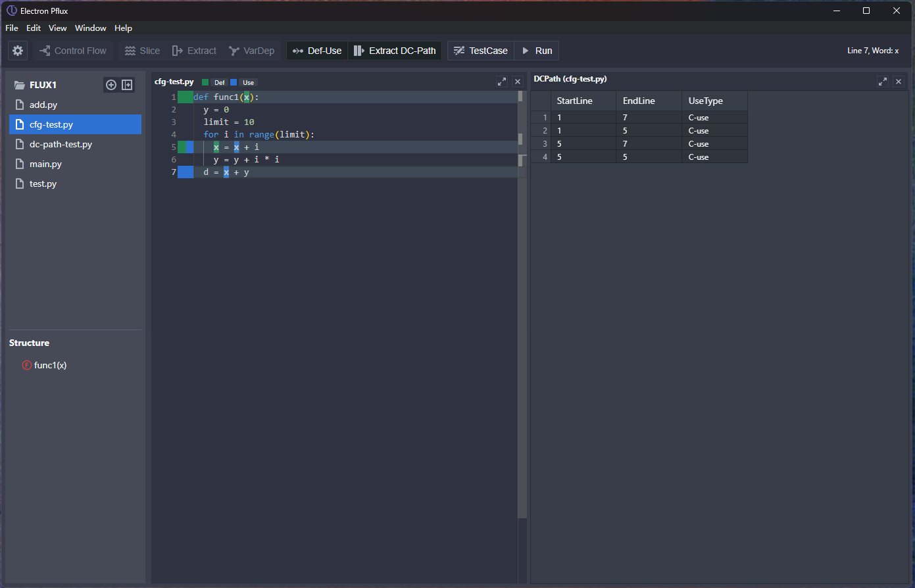
Task: Click Extract DC-Path button
Action: tap(395, 51)
